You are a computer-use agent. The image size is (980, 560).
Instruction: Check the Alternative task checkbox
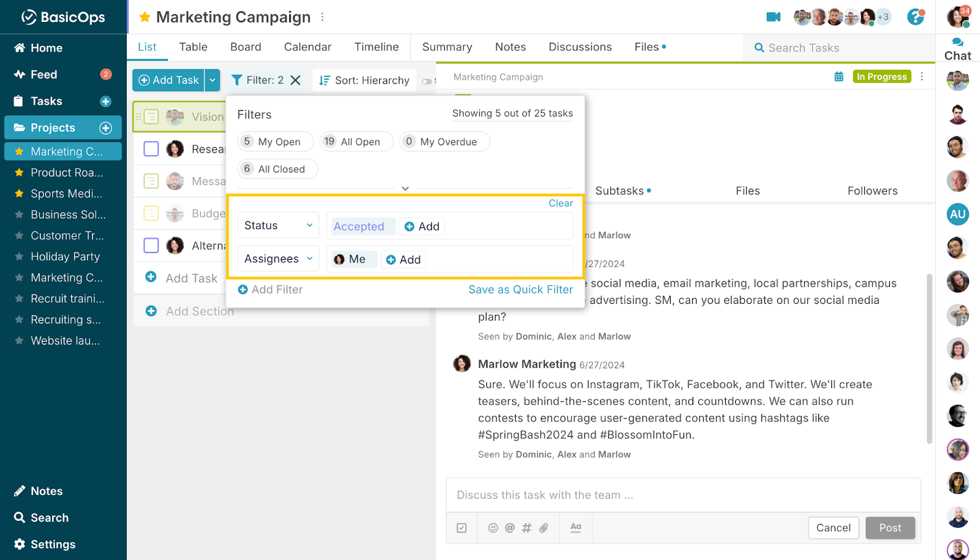point(151,246)
